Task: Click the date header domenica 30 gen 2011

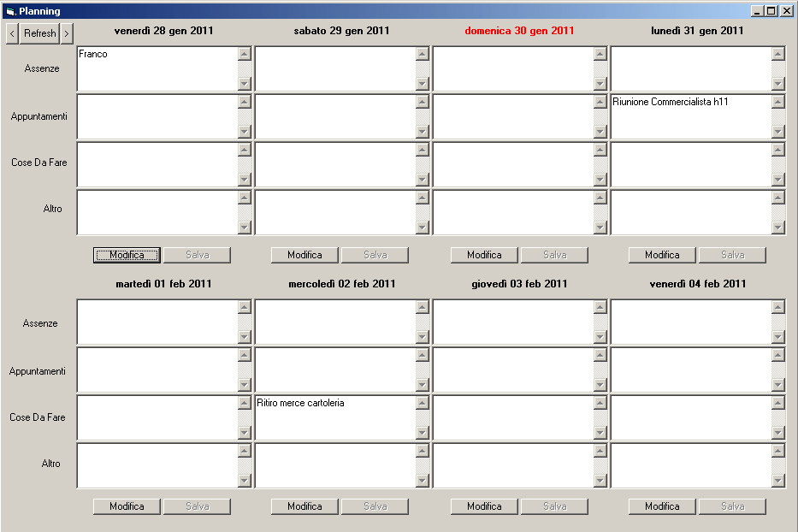Action: 519,31
